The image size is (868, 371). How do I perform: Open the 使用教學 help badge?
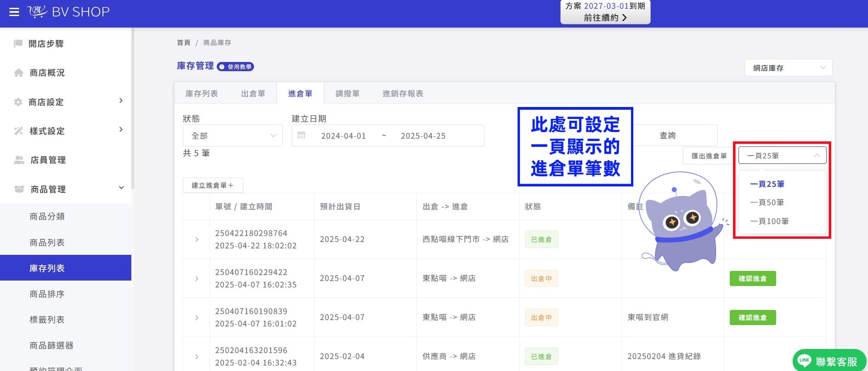click(235, 67)
